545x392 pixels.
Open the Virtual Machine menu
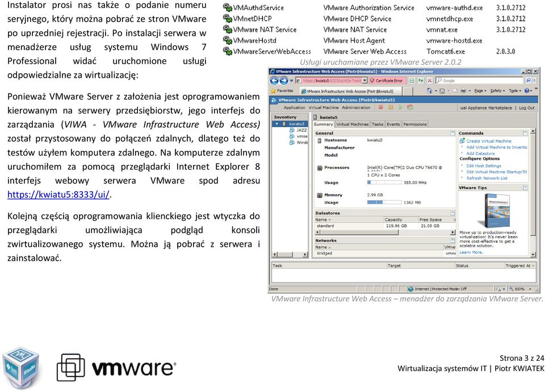point(323,108)
